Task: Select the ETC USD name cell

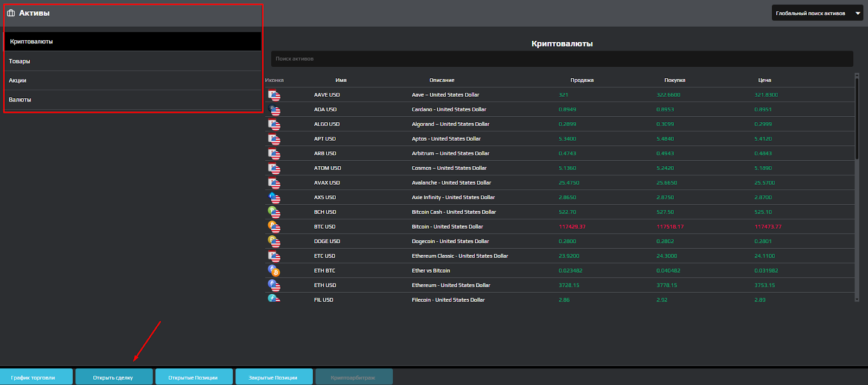Action: point(324,256)
